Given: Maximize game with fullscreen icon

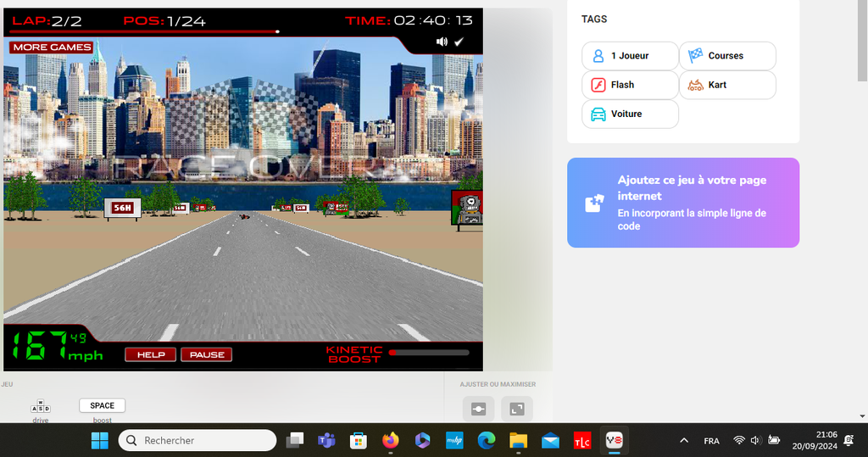Looking at the screenshot, I should [517, 409].
